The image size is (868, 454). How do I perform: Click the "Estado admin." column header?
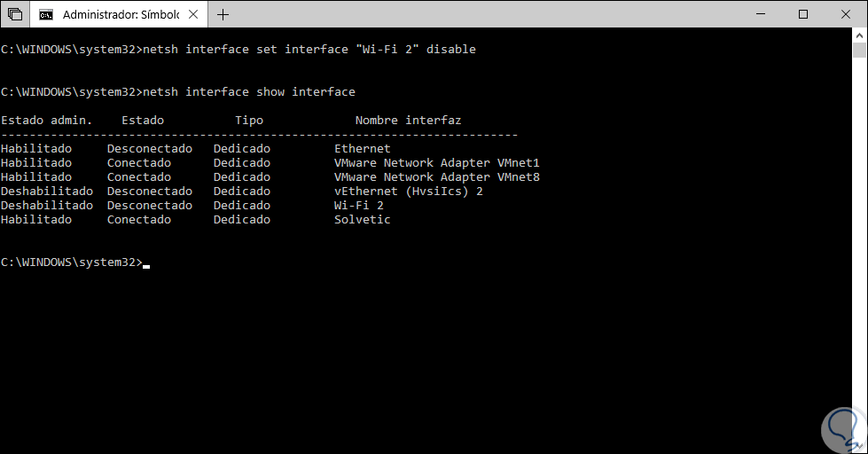coord(46,121)
